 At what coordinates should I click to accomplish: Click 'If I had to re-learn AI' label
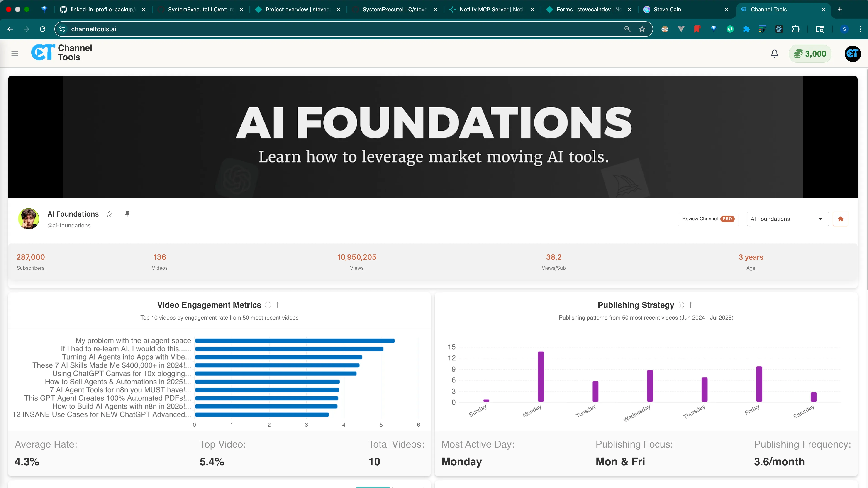(x=126, y=349)
